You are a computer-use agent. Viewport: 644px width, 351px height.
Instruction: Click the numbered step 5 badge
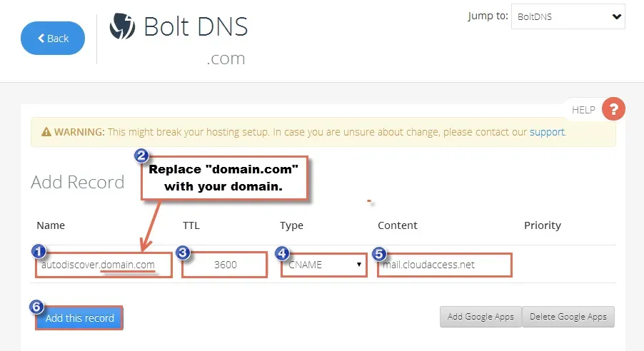[380, 254]
